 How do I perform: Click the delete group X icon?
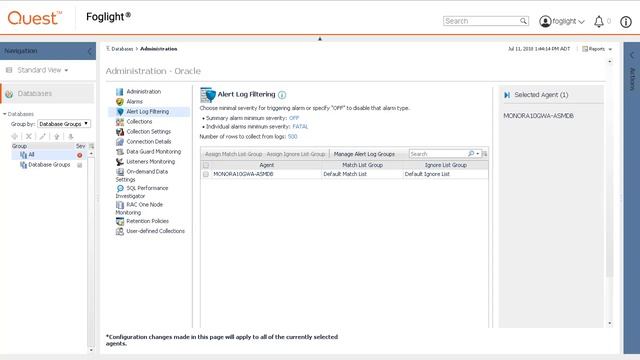[29, 136]
